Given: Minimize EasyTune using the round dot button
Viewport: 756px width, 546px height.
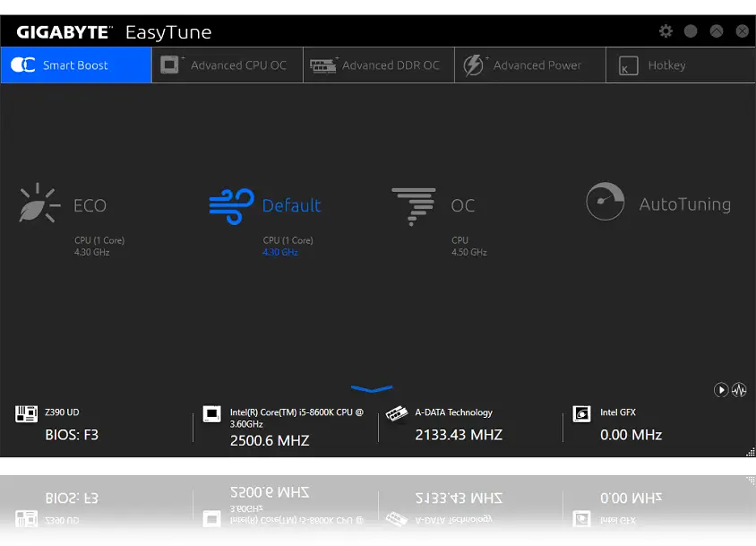Looking at the screenshot, I should point(691,31).
